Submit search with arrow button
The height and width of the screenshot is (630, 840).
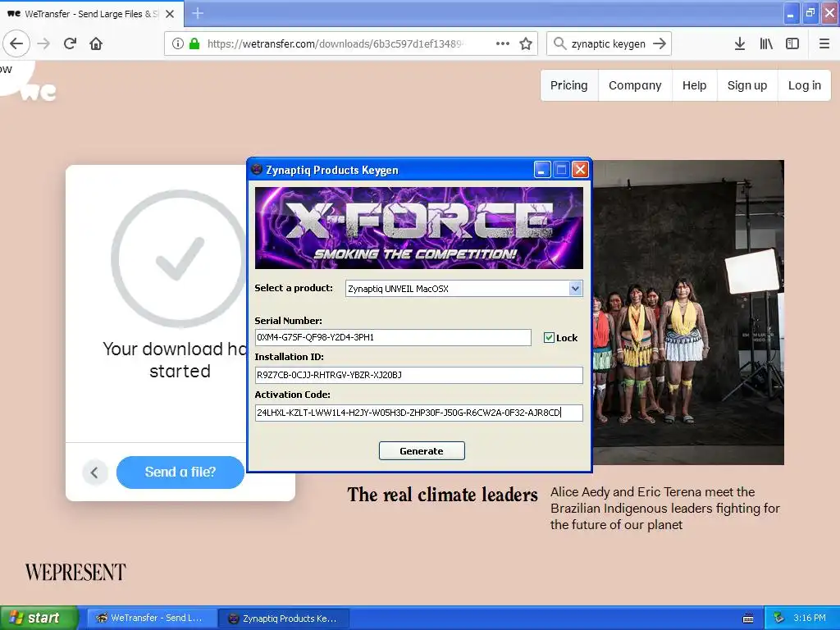coord(660,44)
